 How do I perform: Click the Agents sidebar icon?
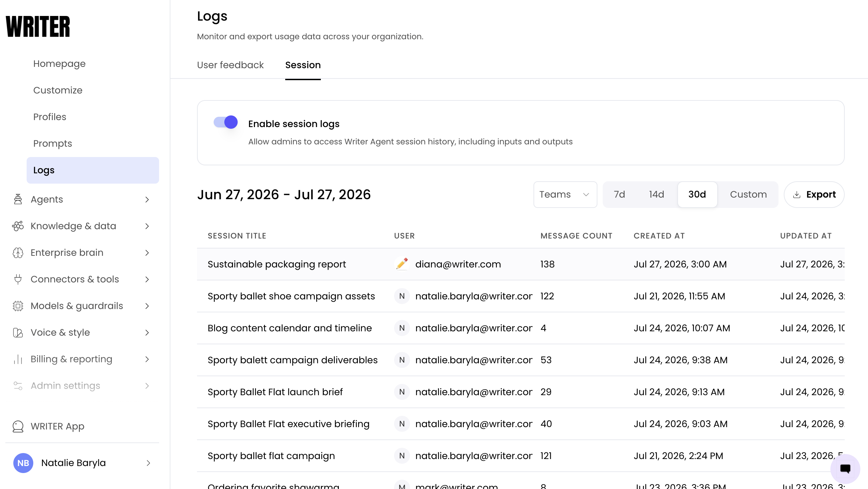(18, 199)
